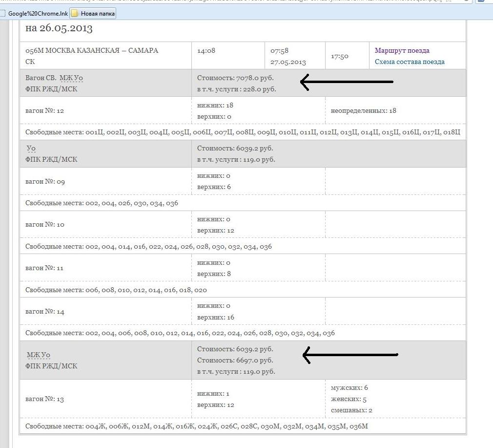Click free seats list starting with 004Ж
This screenshot has width=493, height=448.
click(x=196, y=427)
